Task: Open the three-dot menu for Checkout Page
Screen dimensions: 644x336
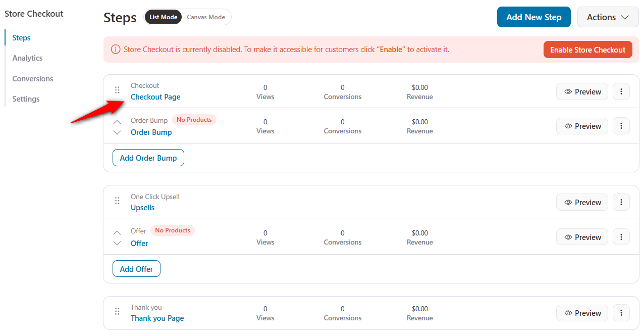Action: coord(621,91)
